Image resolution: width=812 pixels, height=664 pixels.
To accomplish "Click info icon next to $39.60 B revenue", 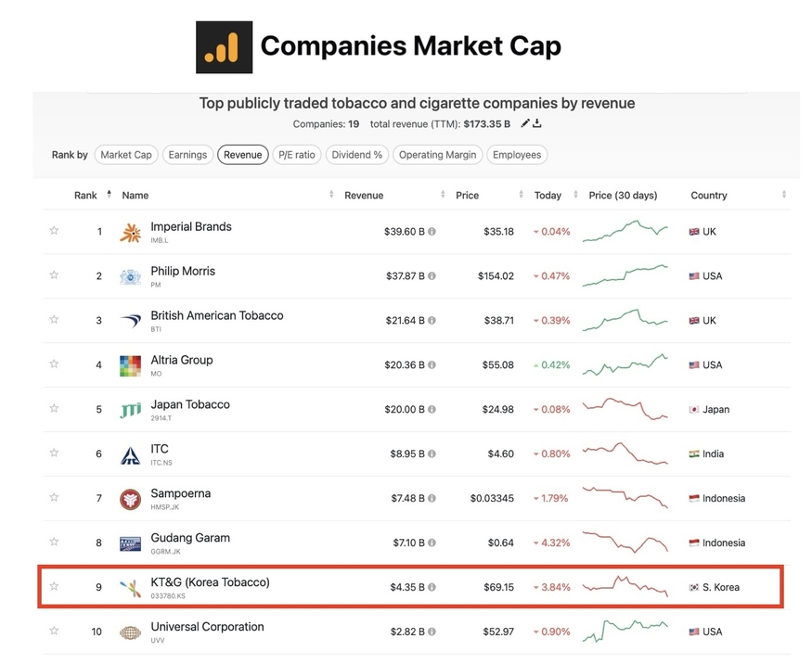I will pyautogui.click(x=432, y=231).
